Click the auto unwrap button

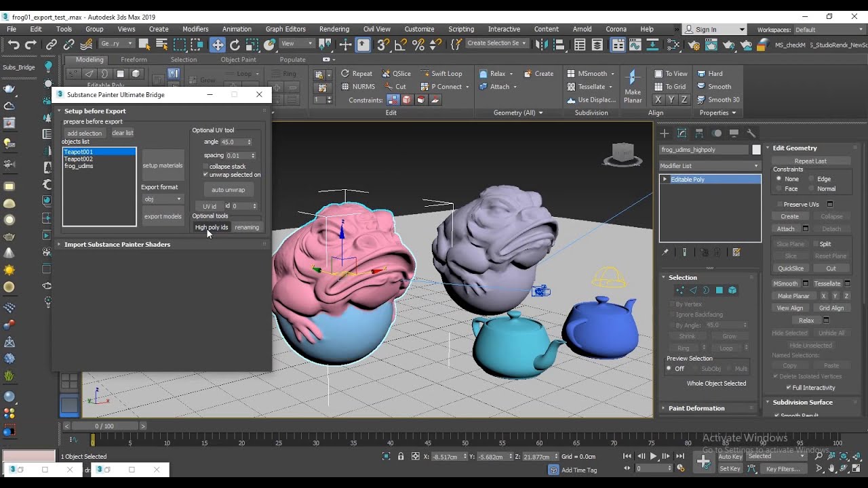click(x=229, y=190)
